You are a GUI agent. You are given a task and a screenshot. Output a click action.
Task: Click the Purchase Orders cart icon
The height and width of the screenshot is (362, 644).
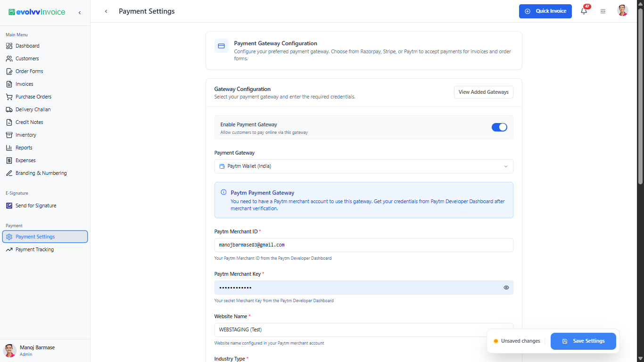[9, 97]
